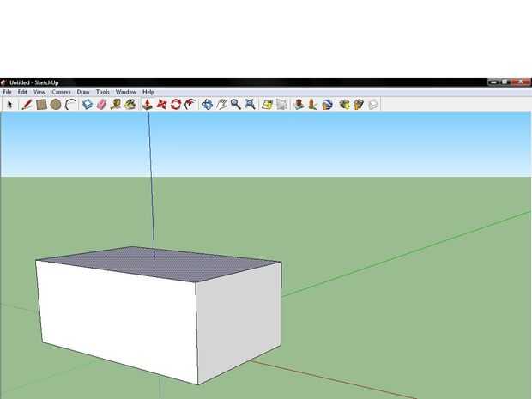Select the arrow Select tool
532x399 pixels.
point(9,104)
